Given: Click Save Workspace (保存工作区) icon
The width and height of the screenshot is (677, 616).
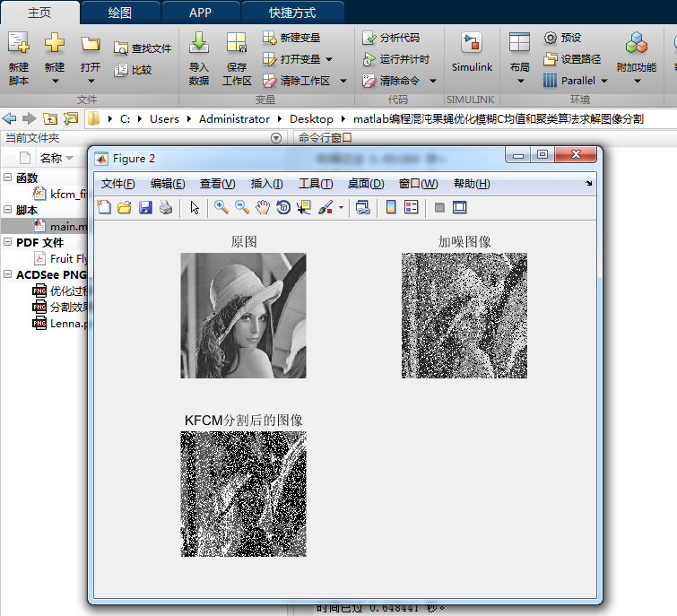Looking at the screenshot, I should tap(237, 43).
